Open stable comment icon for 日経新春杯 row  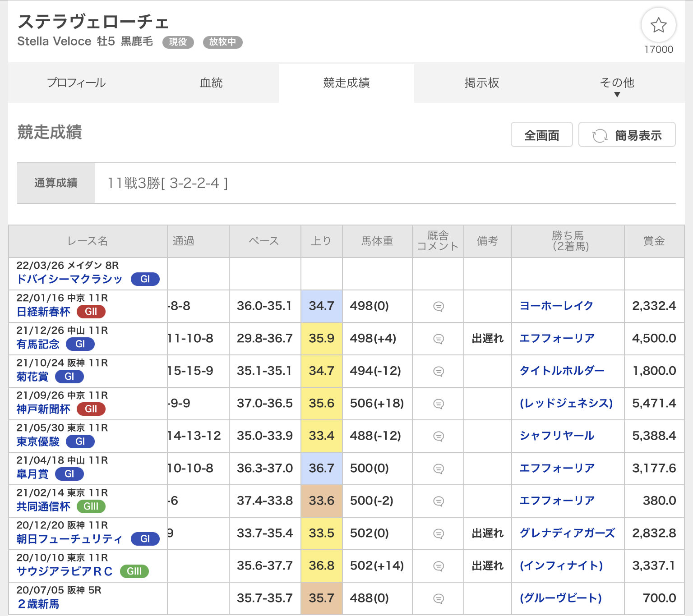click(438, 307)
